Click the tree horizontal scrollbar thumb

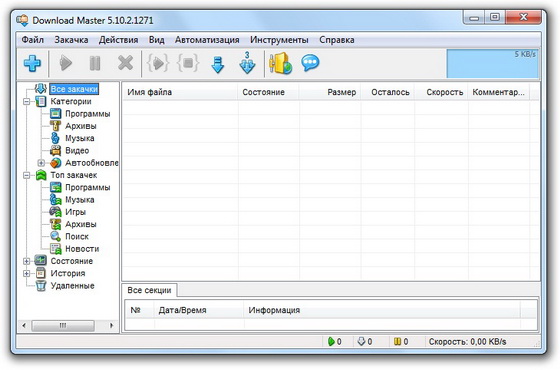point(63,325)
